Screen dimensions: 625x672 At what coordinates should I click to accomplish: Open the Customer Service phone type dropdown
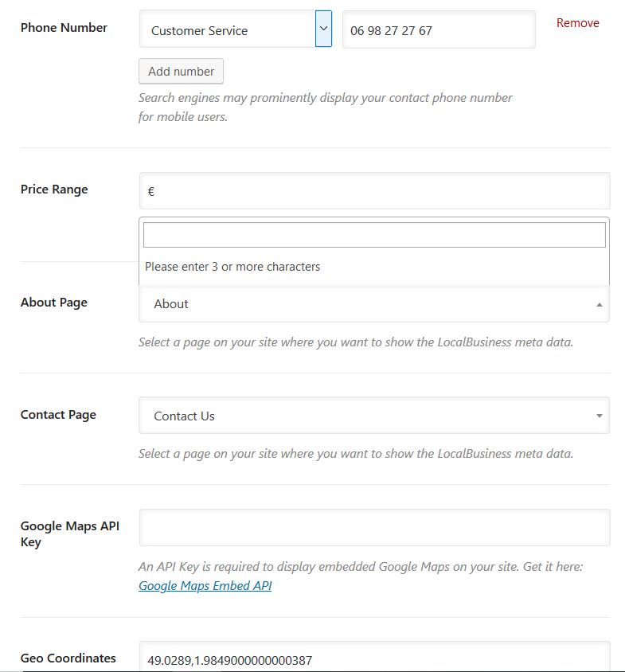point(236,29)
